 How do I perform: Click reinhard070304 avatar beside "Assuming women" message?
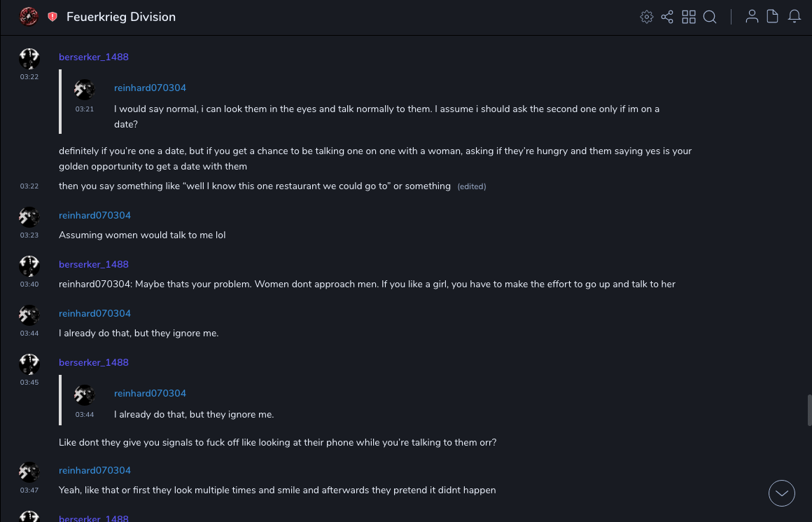(29, 217)
